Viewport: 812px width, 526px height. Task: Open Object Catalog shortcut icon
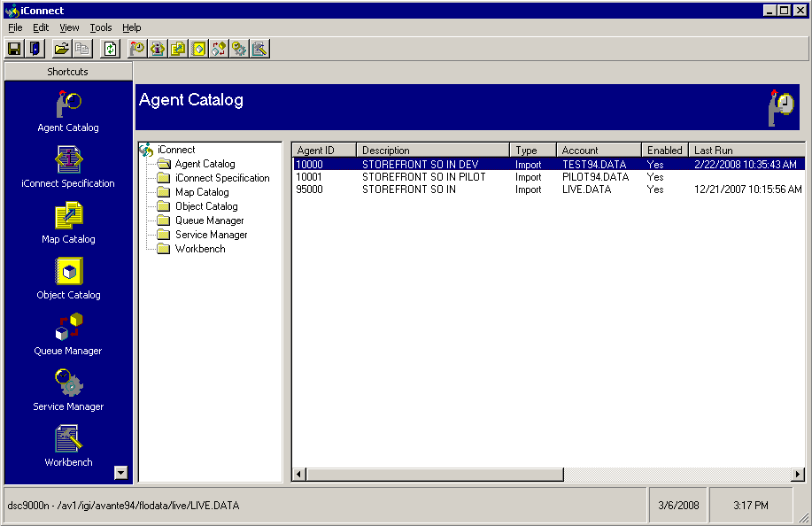(68, 272)
